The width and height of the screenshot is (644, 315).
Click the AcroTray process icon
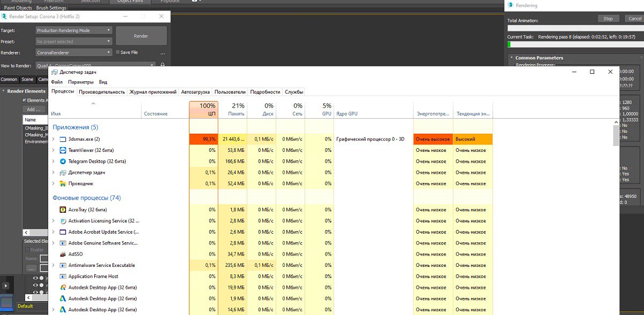(63, 210)
